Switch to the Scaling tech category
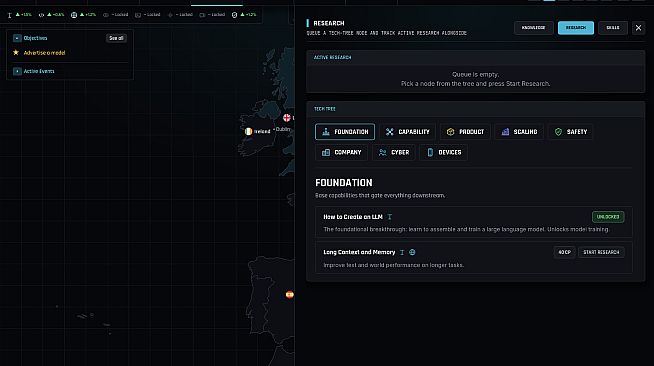 pyautogui.click(x=519, y=132)
